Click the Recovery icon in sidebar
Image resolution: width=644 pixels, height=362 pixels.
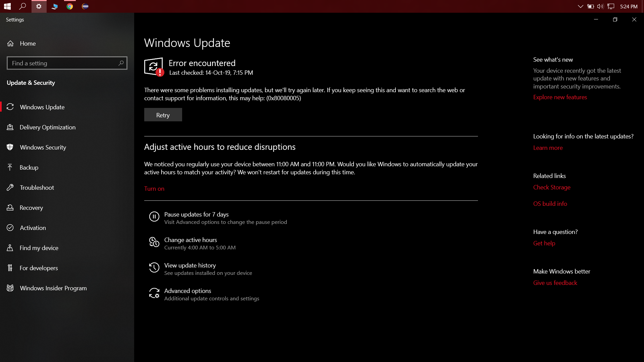coord(10,207)
